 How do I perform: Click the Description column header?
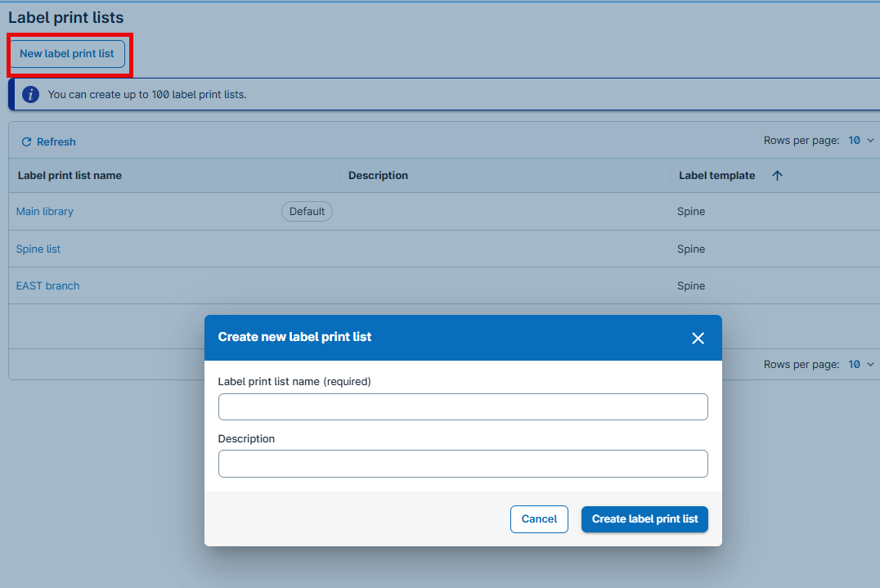coord(378,176)
